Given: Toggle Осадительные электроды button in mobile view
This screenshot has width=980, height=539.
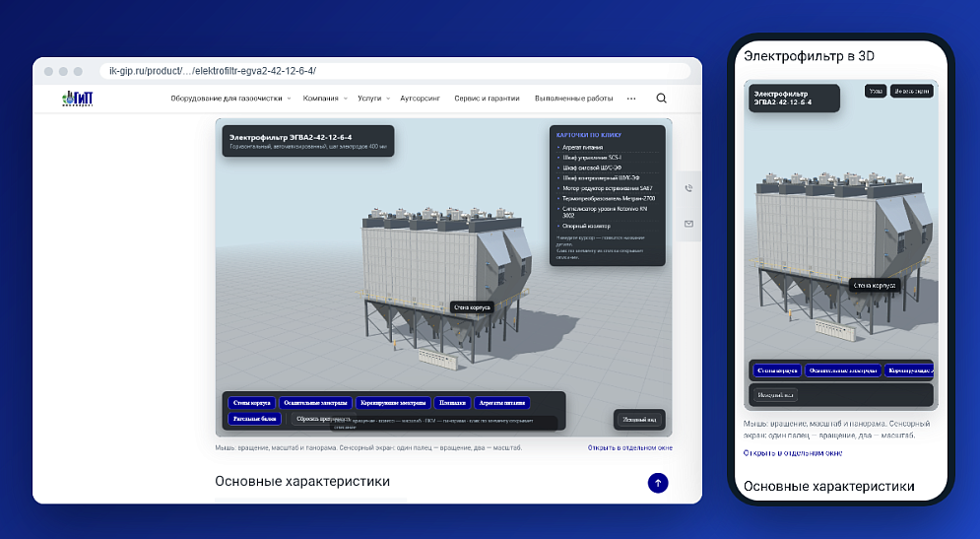Looking at the screenshot, I should pyautogui.click(x=843, y=371).
